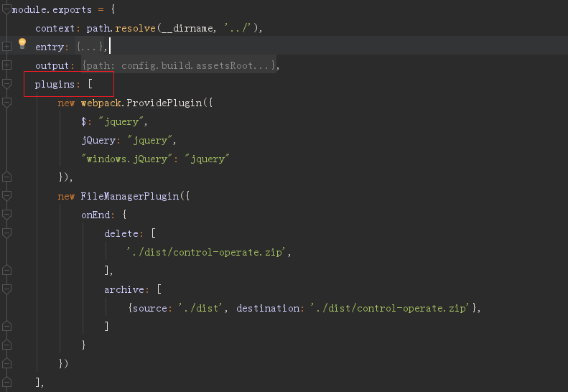Click the FileManagerPlugin class name
The width and height of the screenshot is (568, 392).
pos(130,196)
